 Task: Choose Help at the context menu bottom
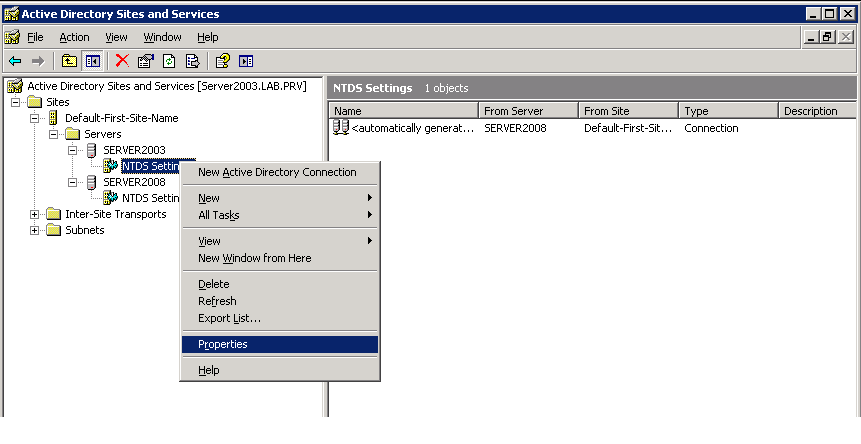click(280, 370)
